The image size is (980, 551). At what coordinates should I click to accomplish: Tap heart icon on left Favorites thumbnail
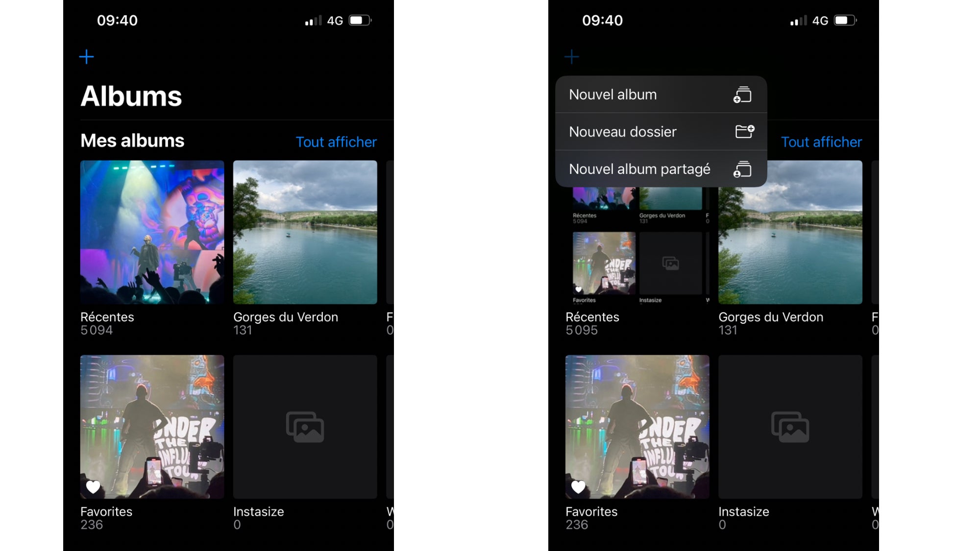tap(93, 487)
